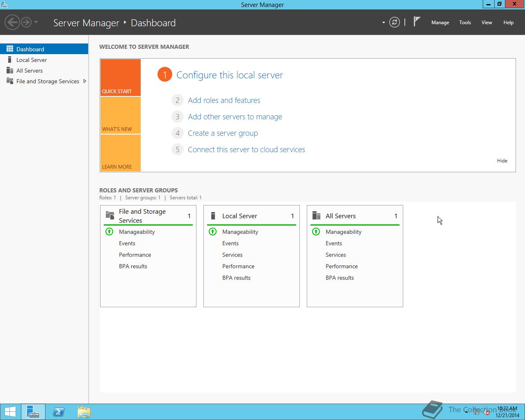This screenshot has width=525, height=420.
Task: Open the Tools menu
Action: (x=465, y=23)
